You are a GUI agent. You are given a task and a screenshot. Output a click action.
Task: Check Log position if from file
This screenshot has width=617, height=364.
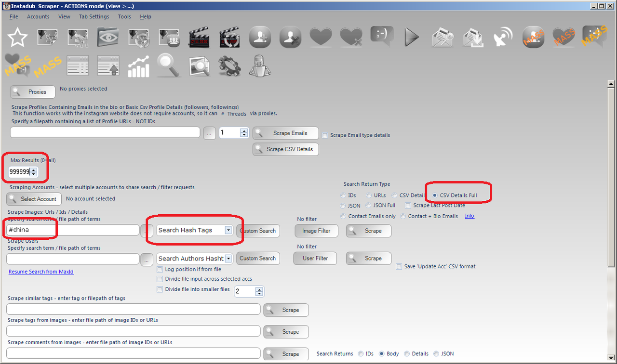(x=160, y=270)
